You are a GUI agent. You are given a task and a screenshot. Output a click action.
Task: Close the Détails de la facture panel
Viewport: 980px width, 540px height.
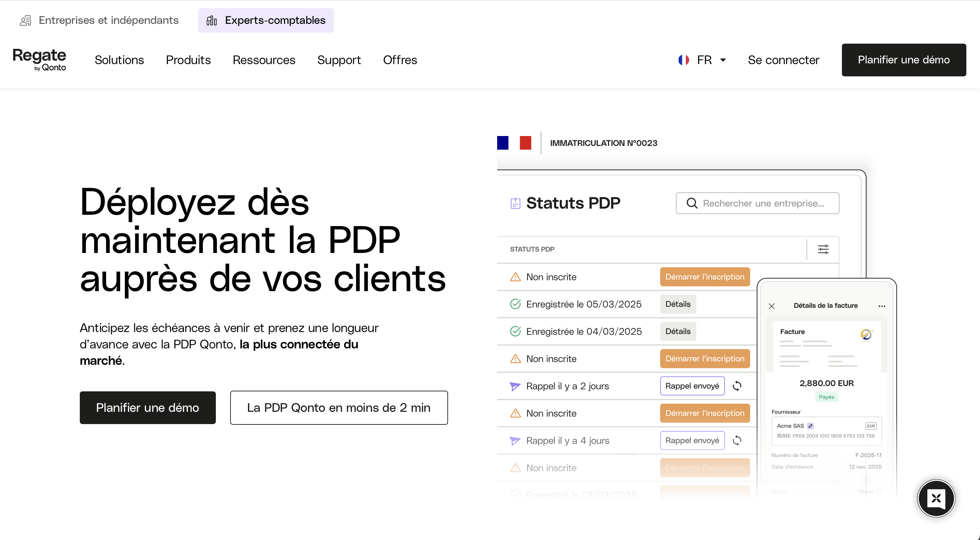pos(772,306)
